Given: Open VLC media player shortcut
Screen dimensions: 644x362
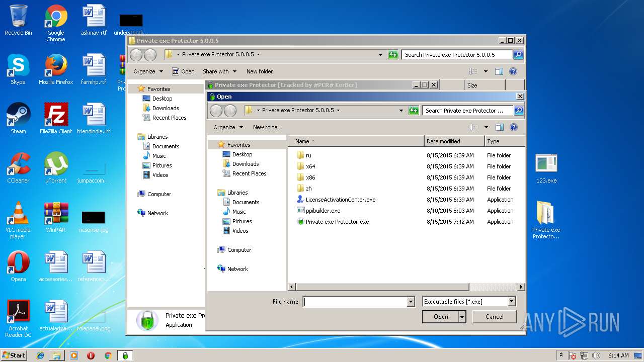Looking at the screenshot, I should tap(18, 220).
